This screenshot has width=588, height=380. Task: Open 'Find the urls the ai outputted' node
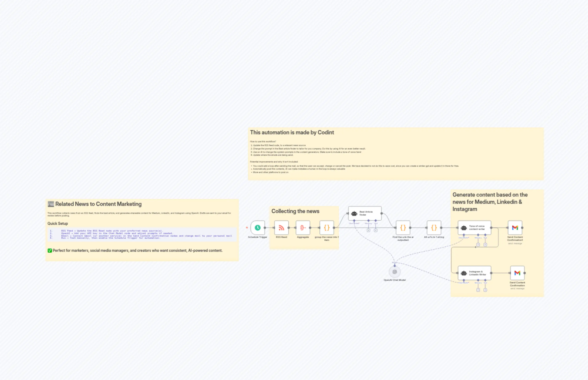(x=403, y=228)
